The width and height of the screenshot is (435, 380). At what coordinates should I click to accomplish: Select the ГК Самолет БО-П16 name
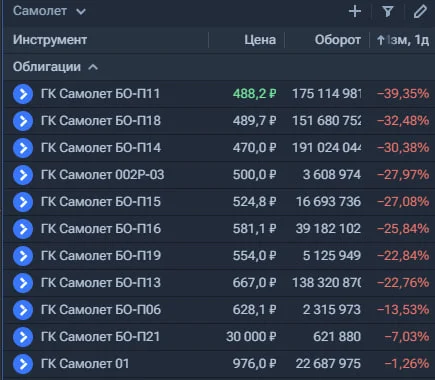pyautogui.click(x=101, y=229)
